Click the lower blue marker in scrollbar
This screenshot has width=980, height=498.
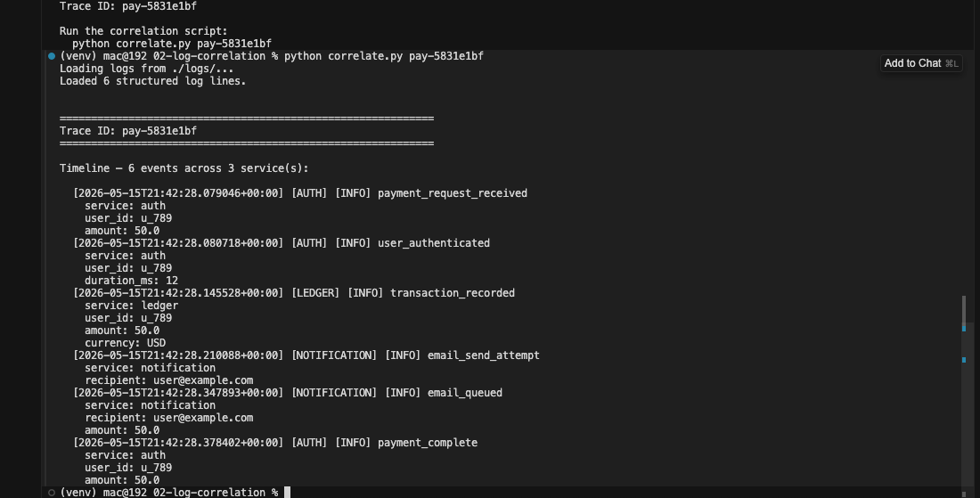(x=964, y=360)
